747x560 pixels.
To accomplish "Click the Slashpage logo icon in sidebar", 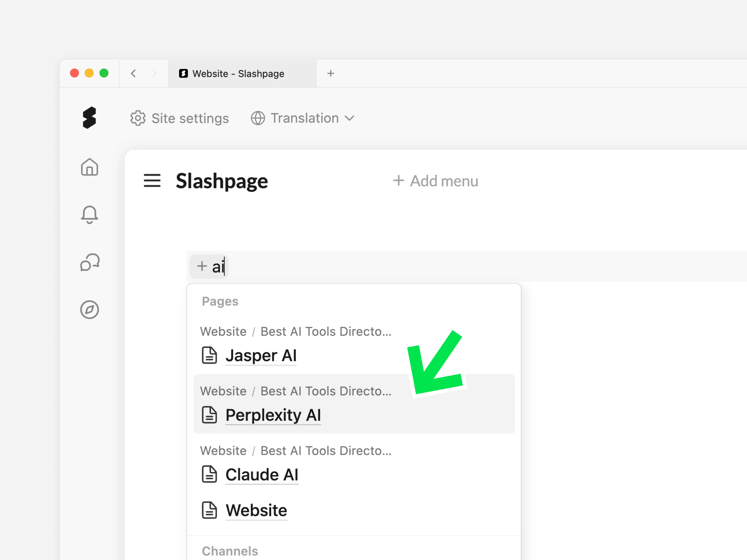I will [x=89, y=118].
